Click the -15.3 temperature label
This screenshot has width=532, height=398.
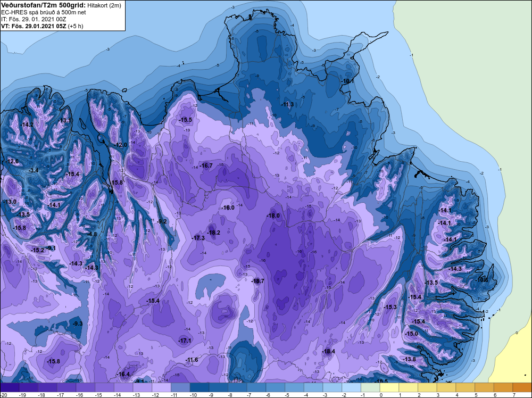[x=390, y=307]
